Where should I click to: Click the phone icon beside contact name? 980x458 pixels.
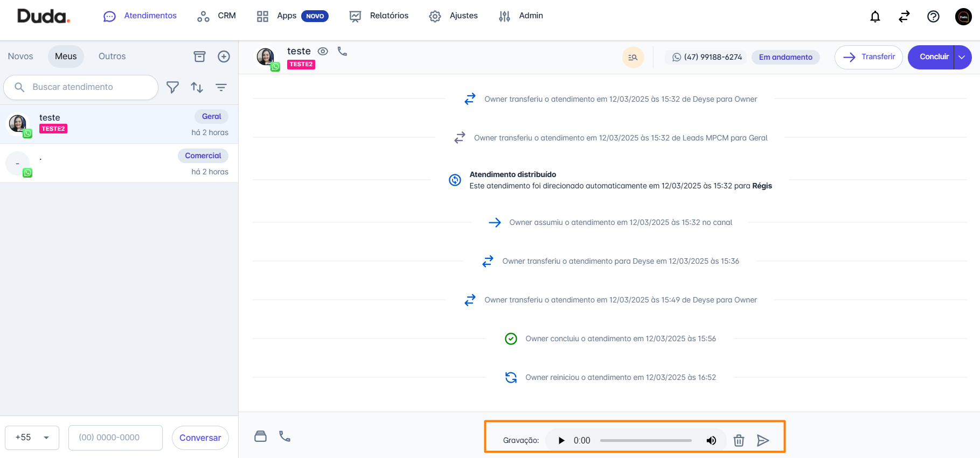point(342,51)
